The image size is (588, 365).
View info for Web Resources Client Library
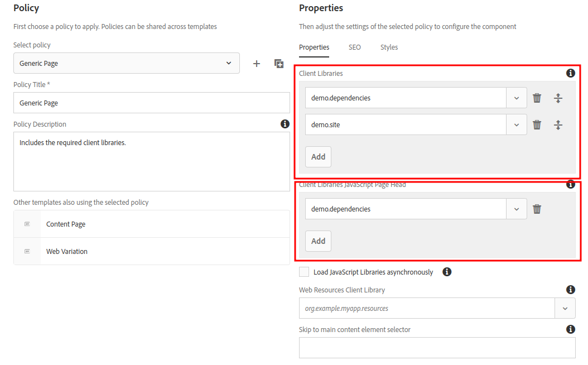(x=571, y=290)
